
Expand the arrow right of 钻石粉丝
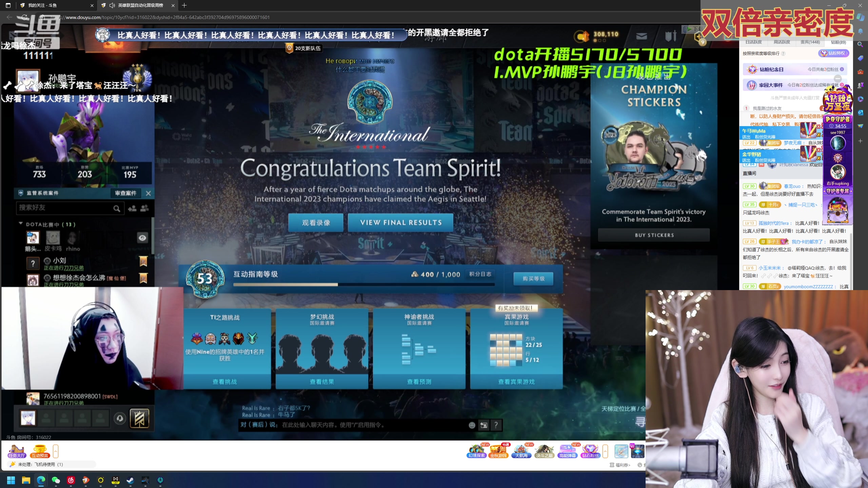(x=605, y=451)
